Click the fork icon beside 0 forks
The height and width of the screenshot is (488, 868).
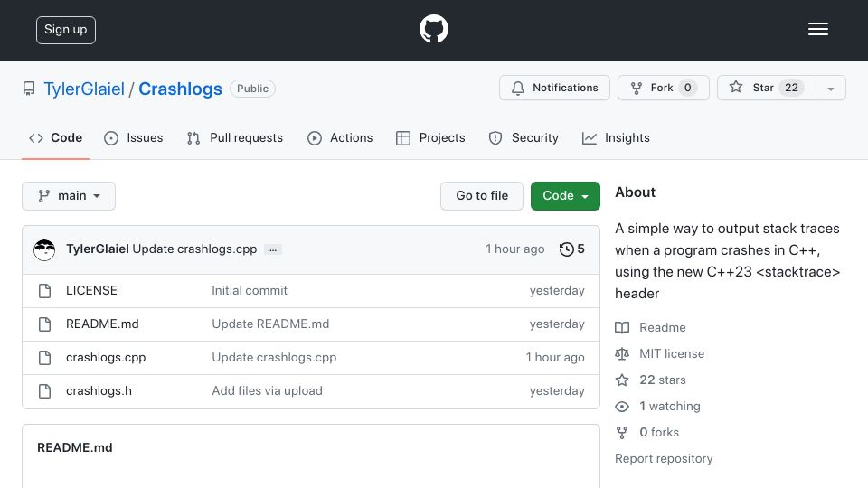[x=622, y=433]
